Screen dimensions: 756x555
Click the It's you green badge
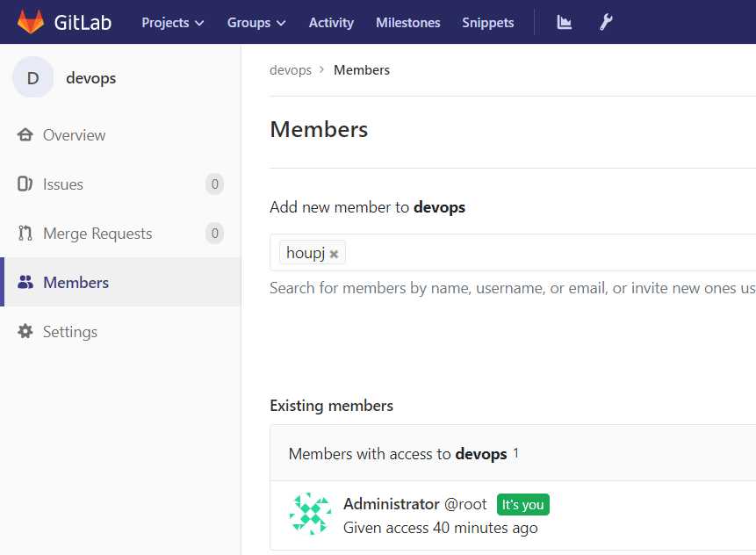coord(523,504)
